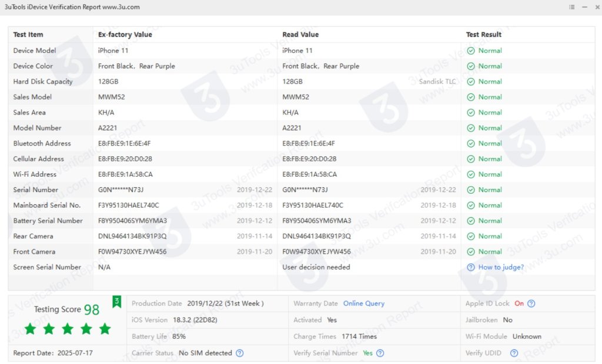602x364 pixels.
Task: Open the help icon next to Apple ID Lock
Action: [531, 304]
